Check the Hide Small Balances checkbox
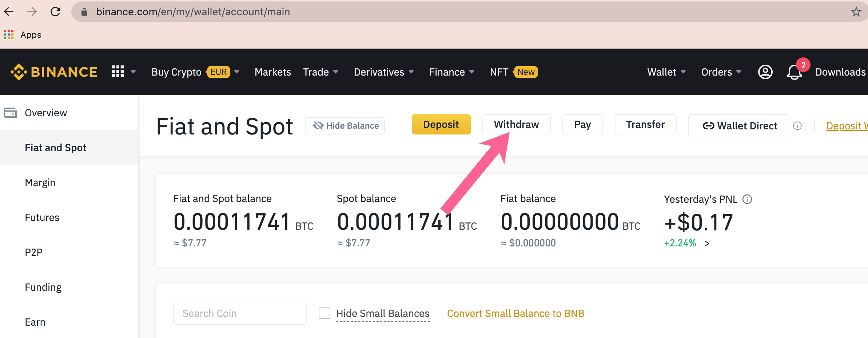This screenshot has height=338, width=868. coord(324,313)
